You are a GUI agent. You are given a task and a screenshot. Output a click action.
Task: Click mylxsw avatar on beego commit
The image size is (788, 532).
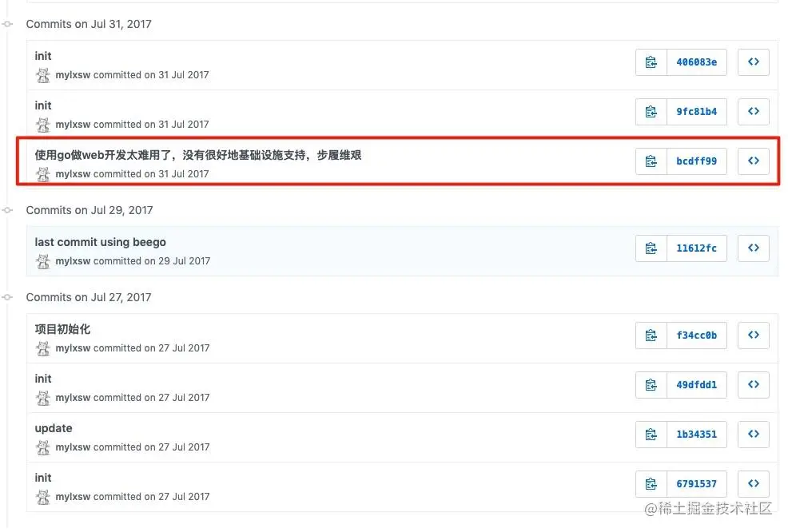click(43, 261)
